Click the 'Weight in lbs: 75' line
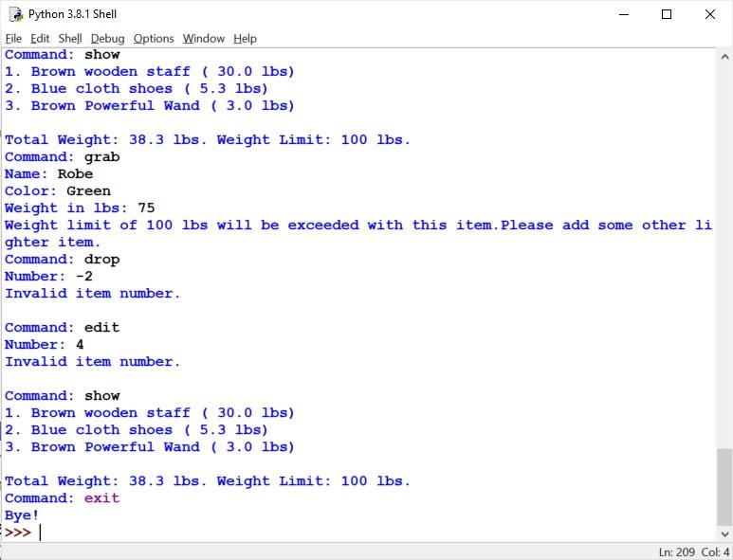This screenshot has height=560, width=733. click(80, 208)
